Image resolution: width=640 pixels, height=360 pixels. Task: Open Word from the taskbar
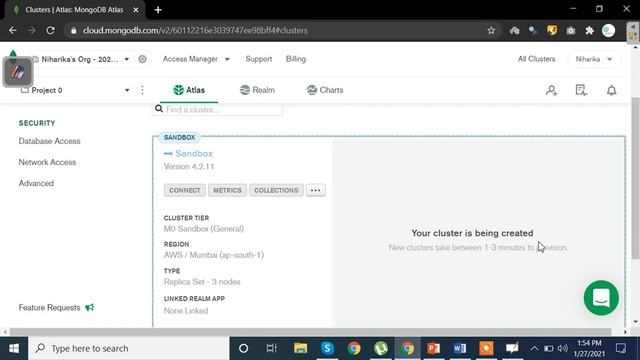click(460, 348)
